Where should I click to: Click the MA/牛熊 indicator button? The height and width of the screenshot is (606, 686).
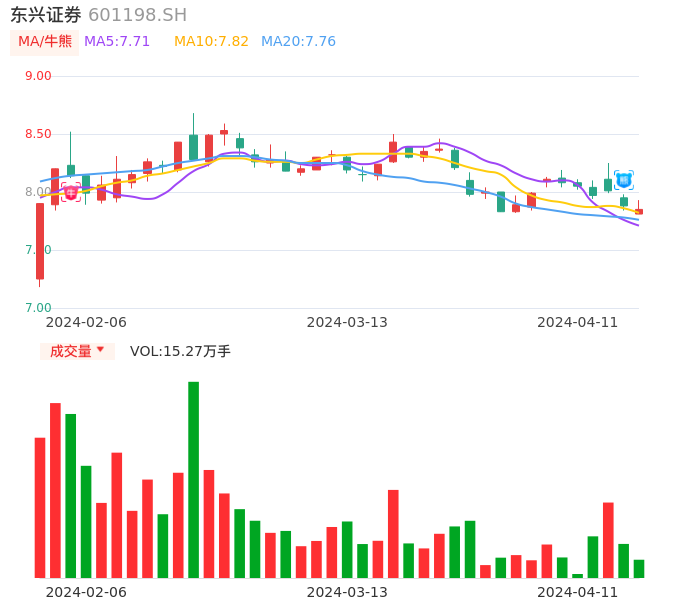pos(45,42)
